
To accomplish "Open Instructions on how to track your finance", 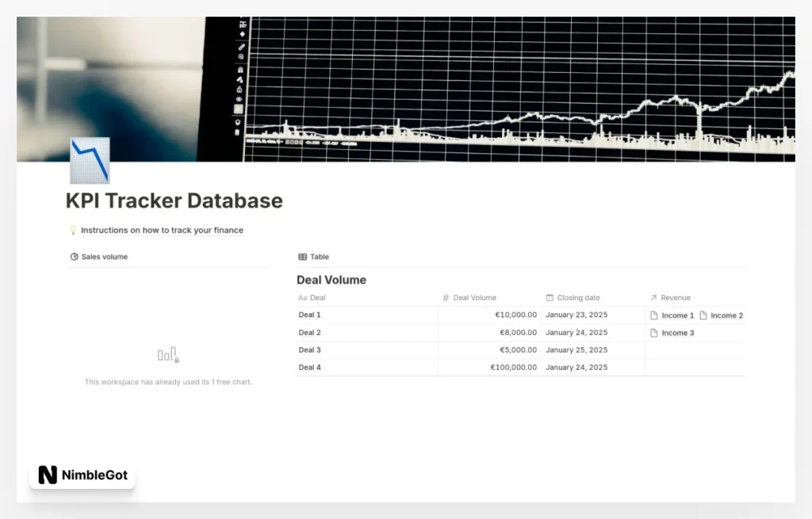I will pyautogui.click(x=163, y=230).
